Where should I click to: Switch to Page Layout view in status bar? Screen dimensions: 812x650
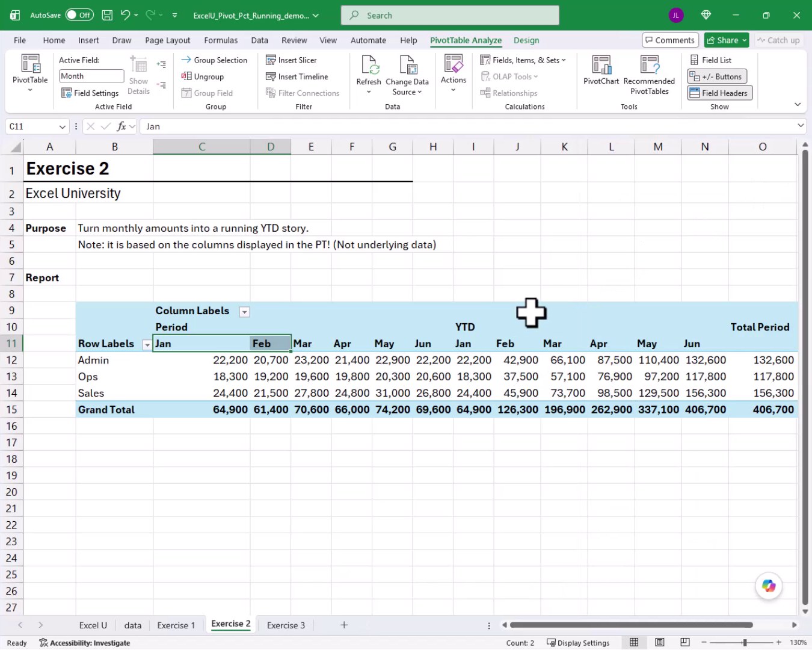pos(660,642)
